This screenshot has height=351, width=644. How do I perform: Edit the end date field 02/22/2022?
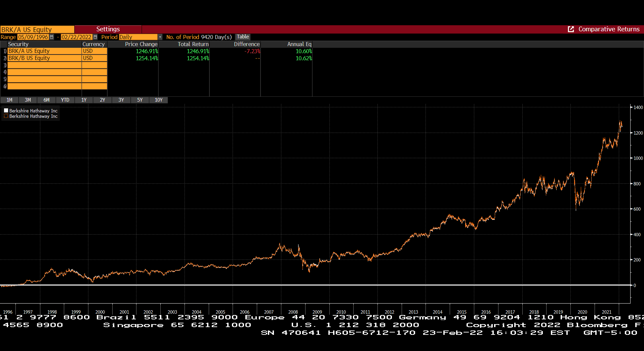(x=76, y=37)
